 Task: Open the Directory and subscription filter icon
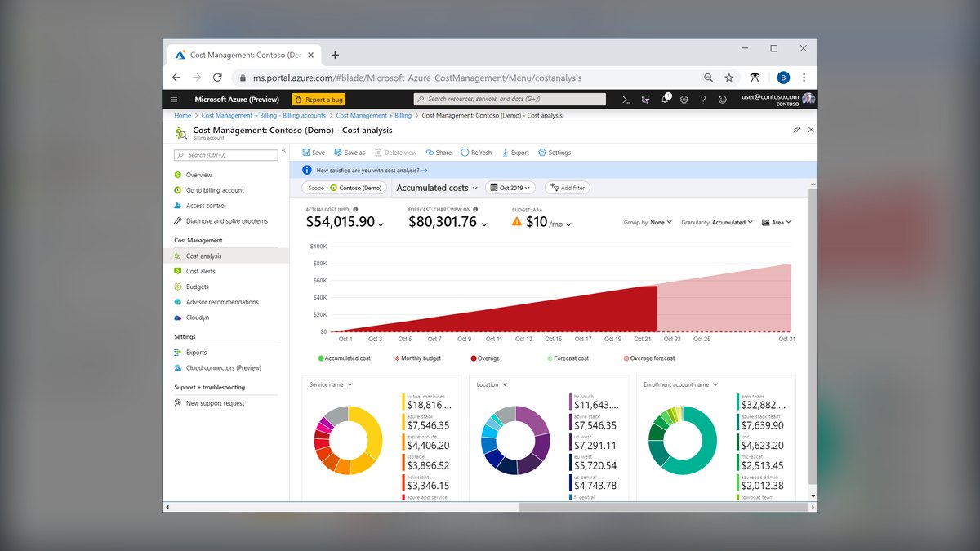(x=645, y=99)
